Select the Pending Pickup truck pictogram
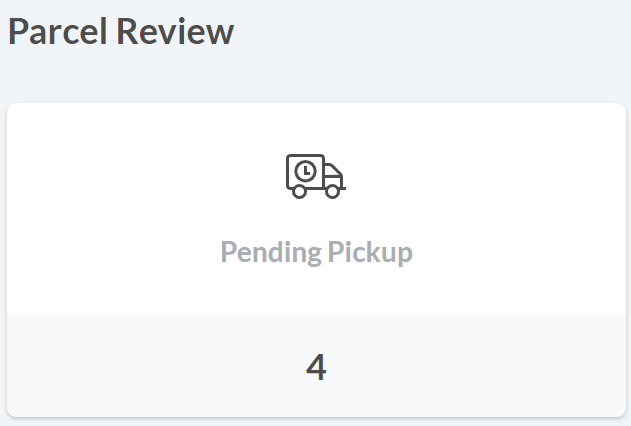Viewport: 631px width, 426px height. click(x=315, y=176)
